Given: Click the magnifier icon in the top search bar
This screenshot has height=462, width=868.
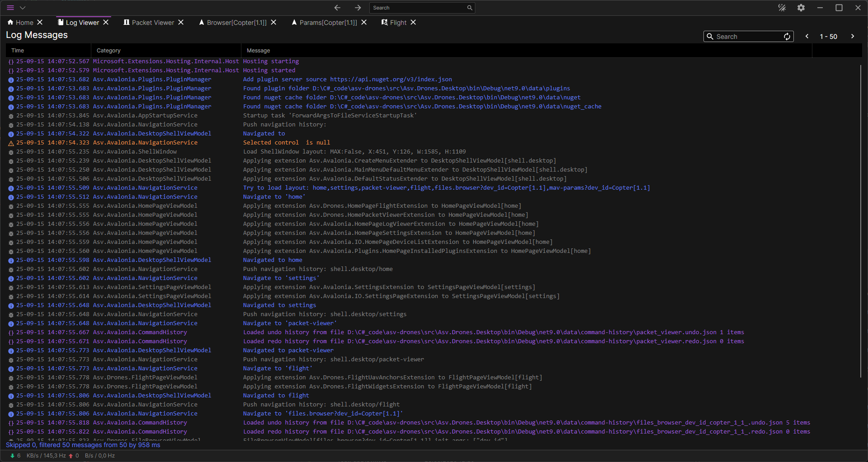Looking at the screenshot, I should [x=470, y=8].
